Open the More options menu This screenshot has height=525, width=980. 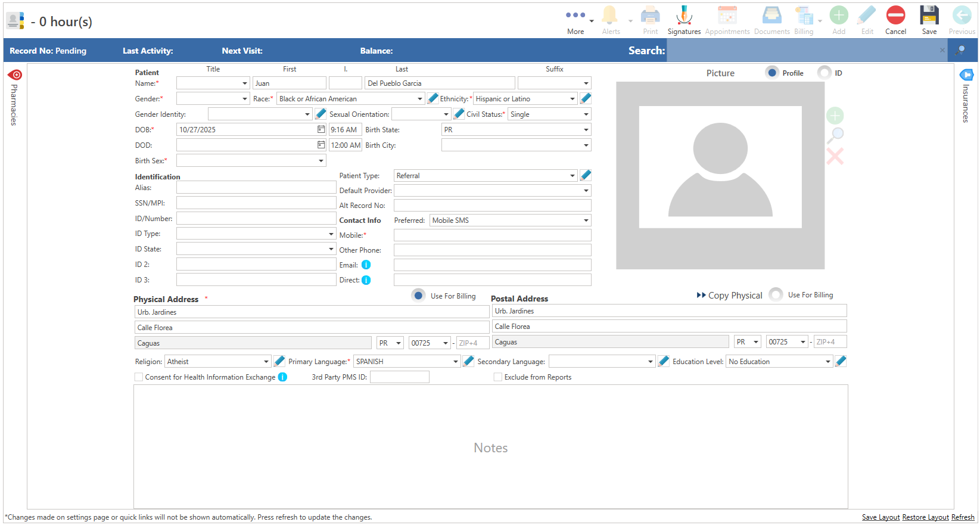click(x=575, y=21)
